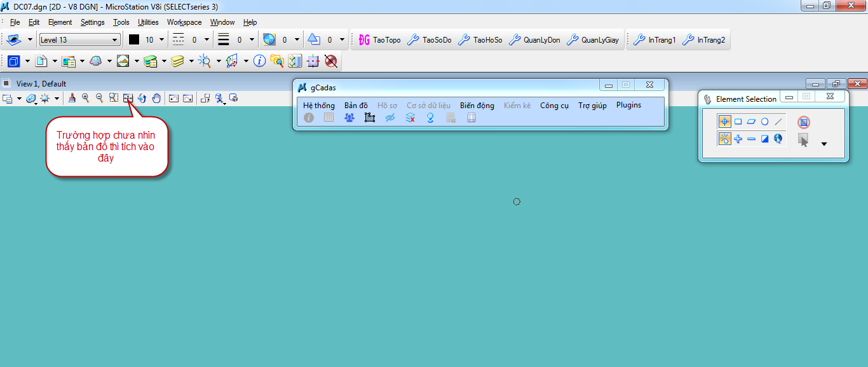
Task: Open the Level 13 active level dropdown
Action: click(79, 40)
